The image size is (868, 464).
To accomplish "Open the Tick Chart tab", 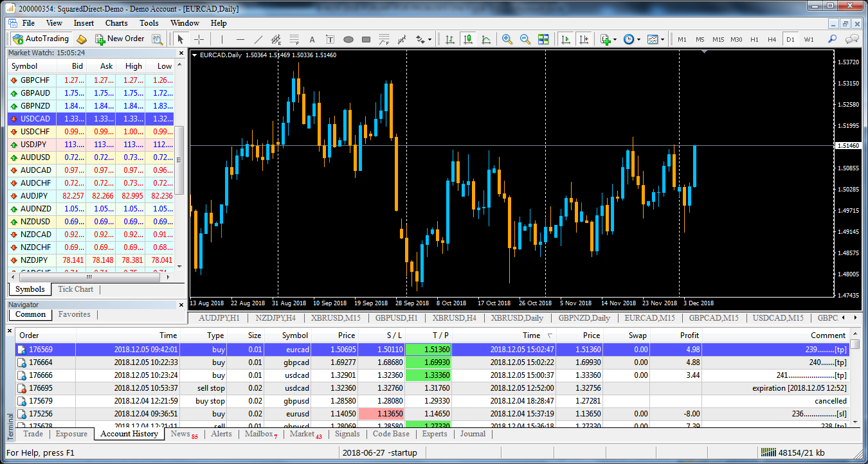I will (x=75, y=289).
